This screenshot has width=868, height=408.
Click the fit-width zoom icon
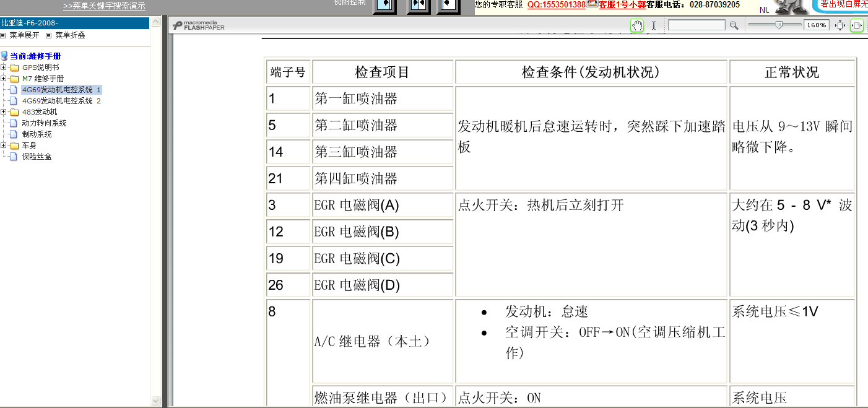pos(857,25)
